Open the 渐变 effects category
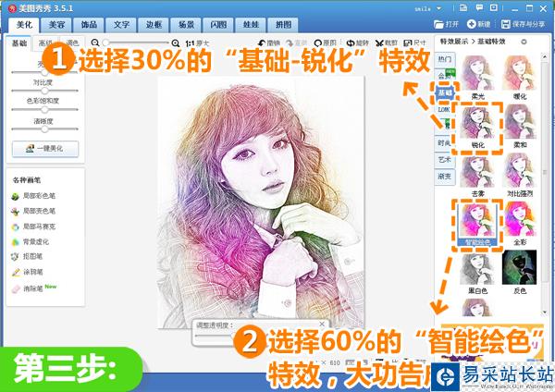 [x=445, y=177]
